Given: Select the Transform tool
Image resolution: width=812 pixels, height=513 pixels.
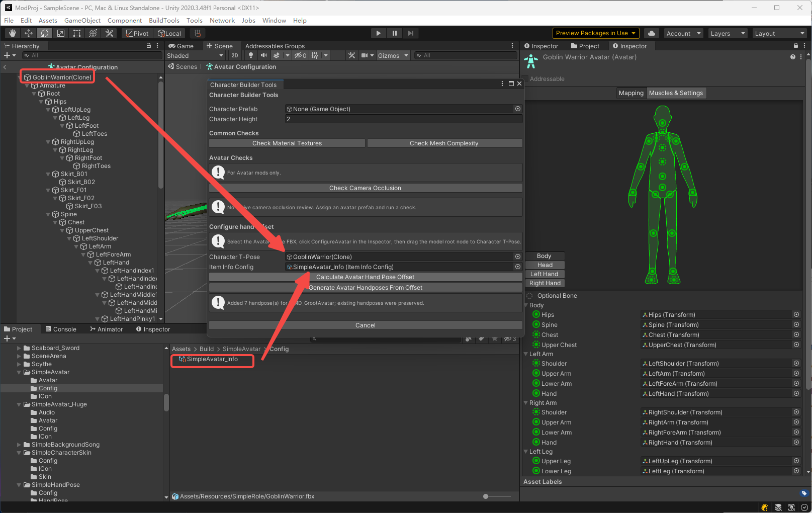Looking at the screenshot, I should point(93,33).
